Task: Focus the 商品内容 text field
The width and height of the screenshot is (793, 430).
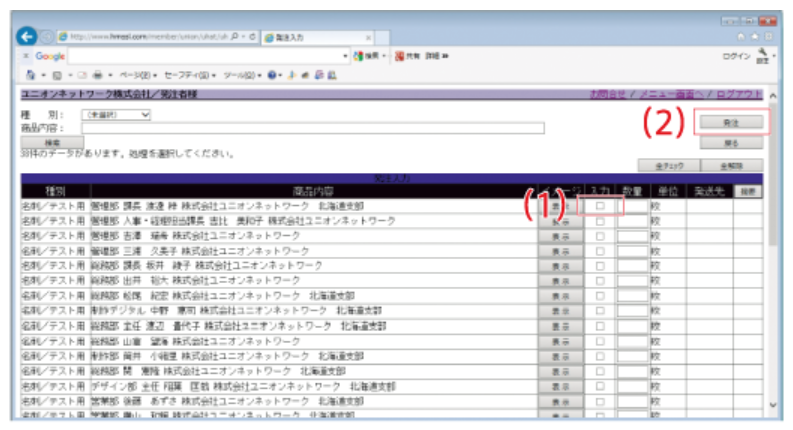Action: pos(313,128)
